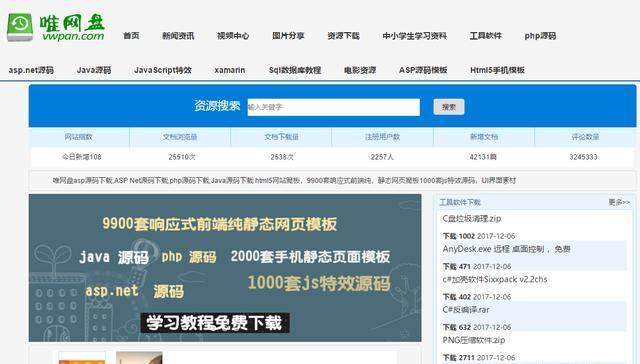Open the C盘垃圾清理.zip download link
640x364 pixels.
point(472,219)
